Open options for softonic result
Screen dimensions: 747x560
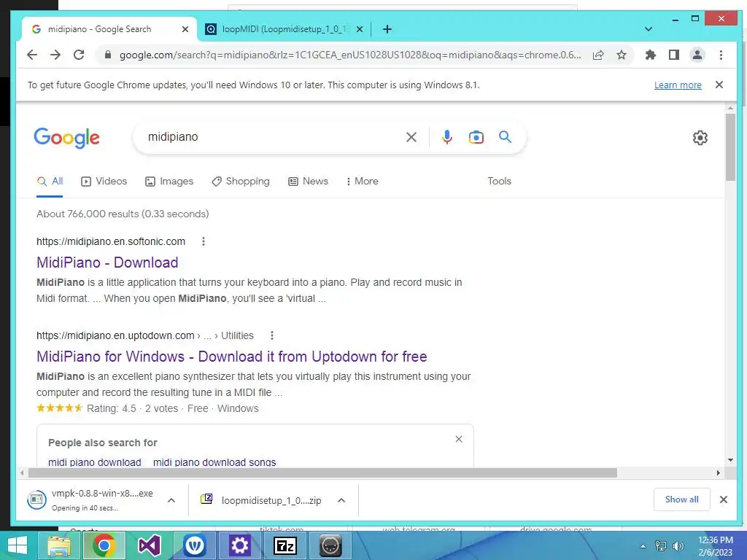click(x=204, y=241)
